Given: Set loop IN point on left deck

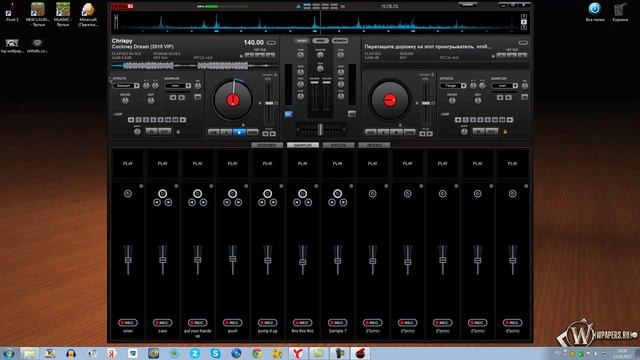Looking at the screenshot, I should 151,131.
